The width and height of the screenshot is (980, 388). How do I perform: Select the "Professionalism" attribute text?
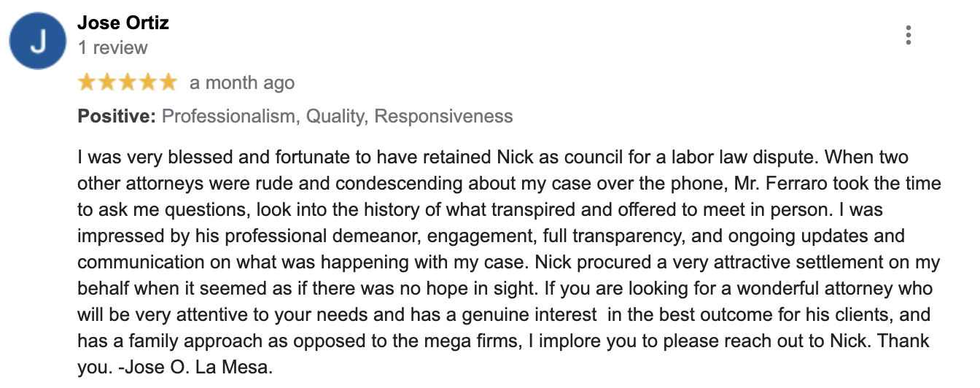pyautogui.click(x=227, y=116)
